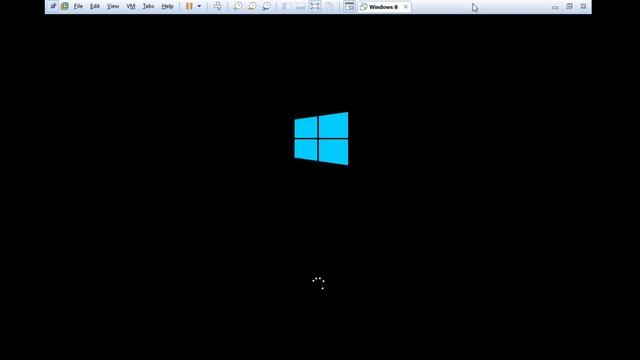This screenshot has width=640, height=360.
Task: Click the console view icon
Action: [349, 6]
